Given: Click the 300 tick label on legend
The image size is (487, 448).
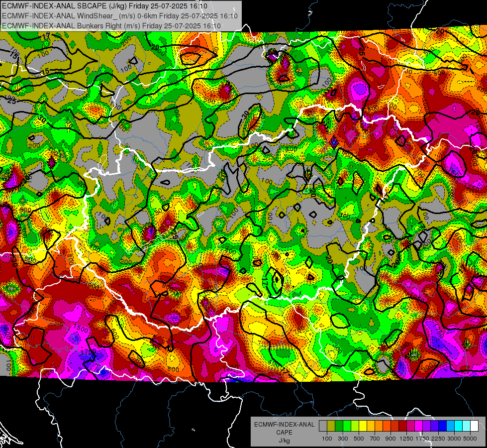Looking at the screenshot, I should click(343, 439).
